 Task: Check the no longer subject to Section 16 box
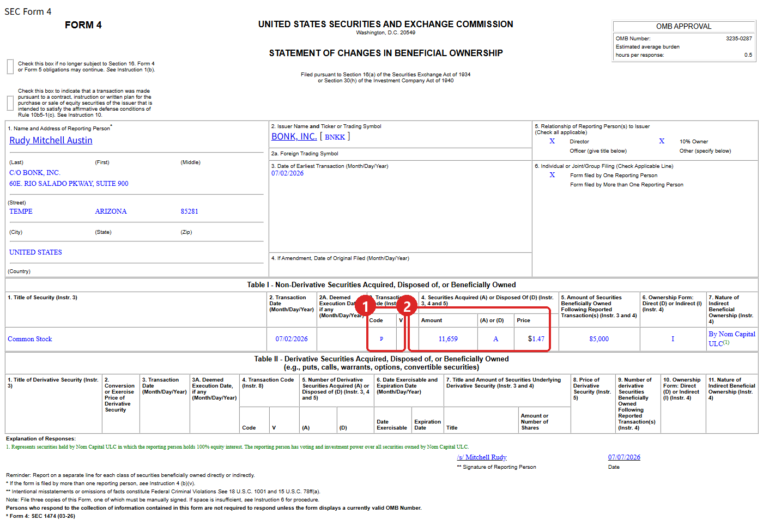pos(10,66)
